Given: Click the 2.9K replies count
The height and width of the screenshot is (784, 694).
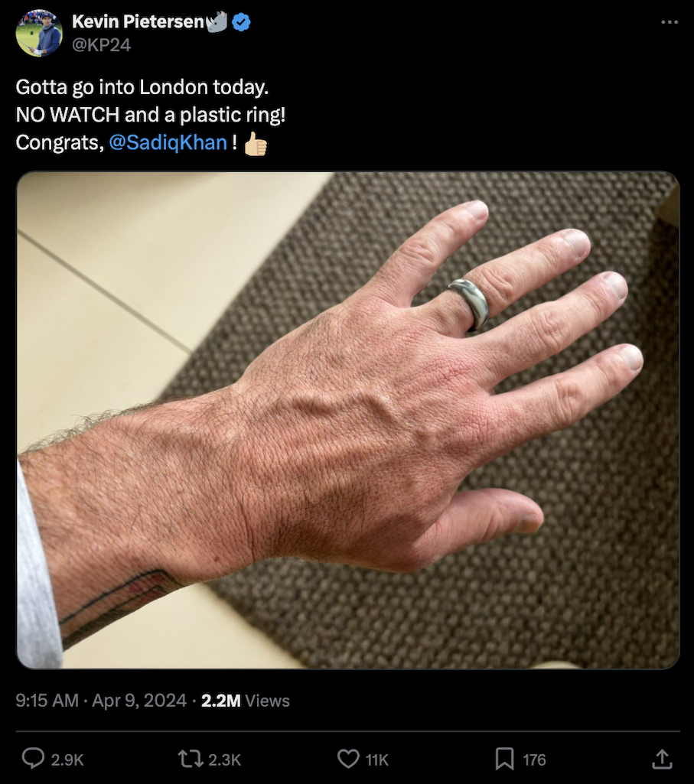Looking at the screenshot, I should pos(67,760).
